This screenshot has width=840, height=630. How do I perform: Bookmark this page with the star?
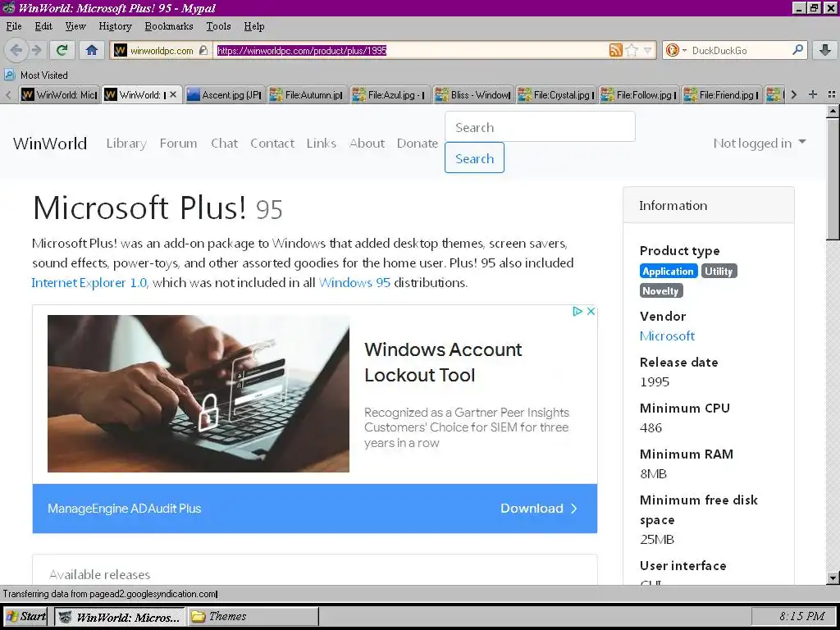(x=632, y=50)
